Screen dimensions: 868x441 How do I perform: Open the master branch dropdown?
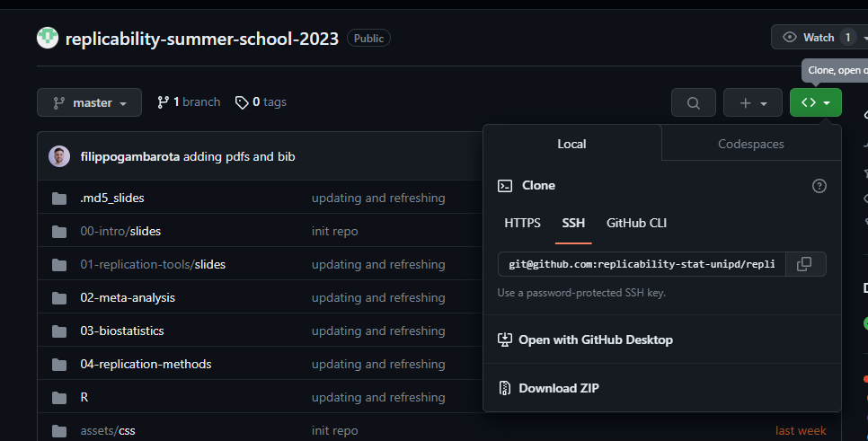(89, 102)
